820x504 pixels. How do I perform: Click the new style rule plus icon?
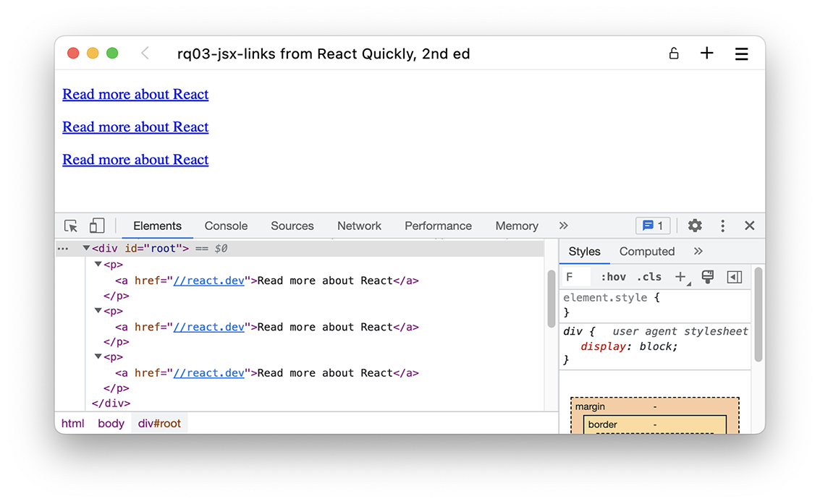pyautogui.click(x=680, y=277)
